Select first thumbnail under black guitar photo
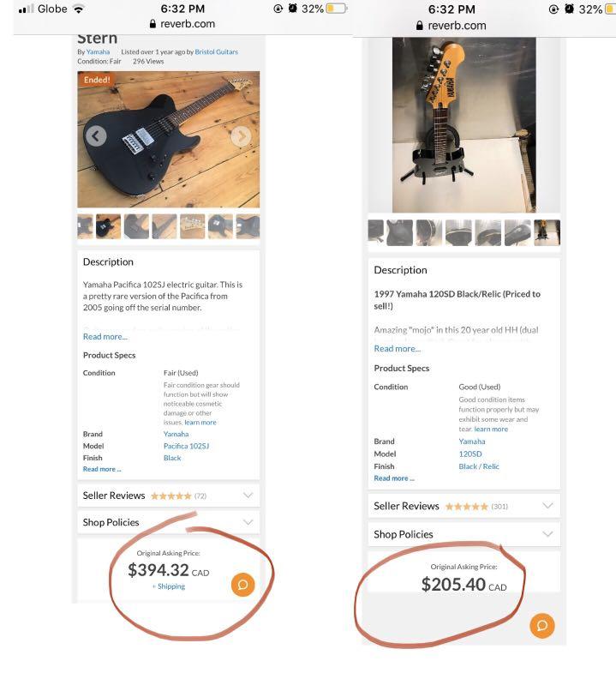The image size is (616, 679). [85, 226]
